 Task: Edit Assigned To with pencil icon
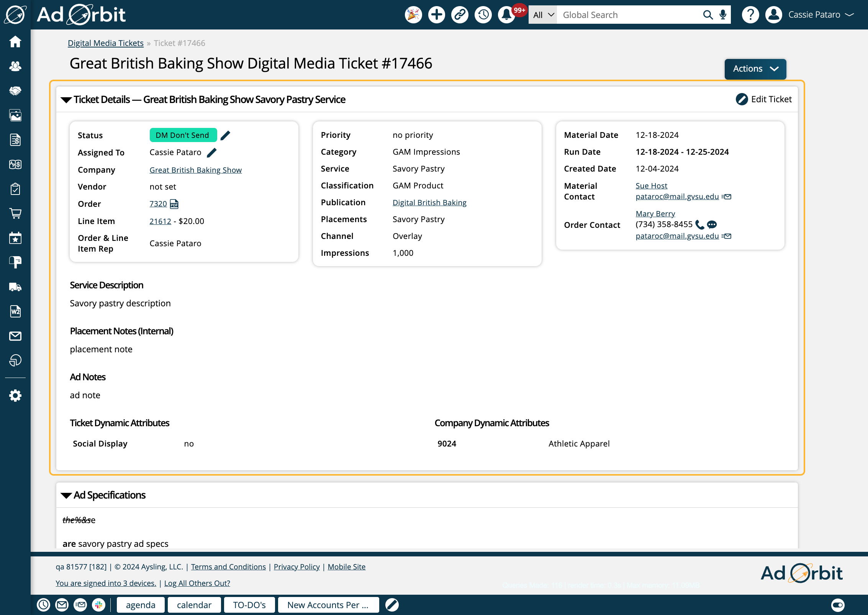pyautogui.click(x=212, y=152)
